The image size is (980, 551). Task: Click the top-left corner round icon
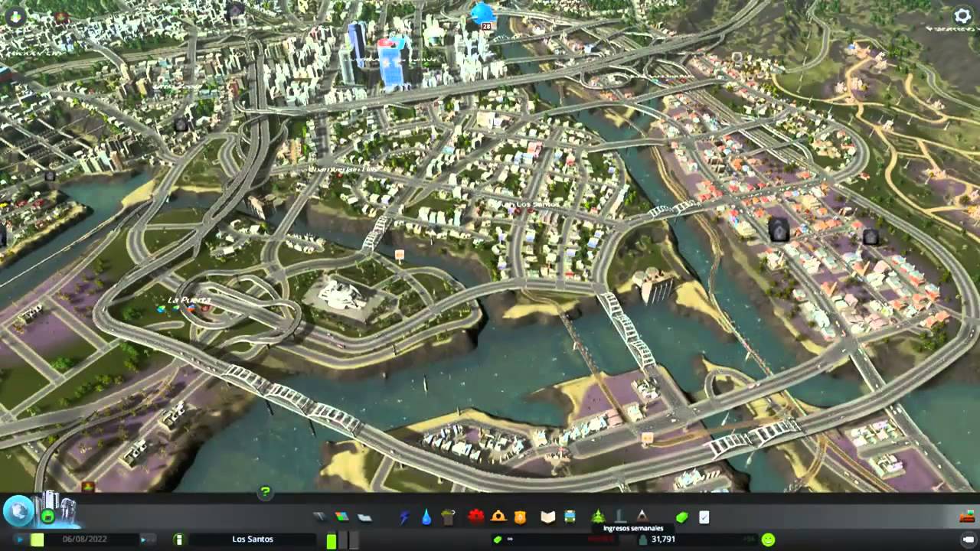click(15, 15)
